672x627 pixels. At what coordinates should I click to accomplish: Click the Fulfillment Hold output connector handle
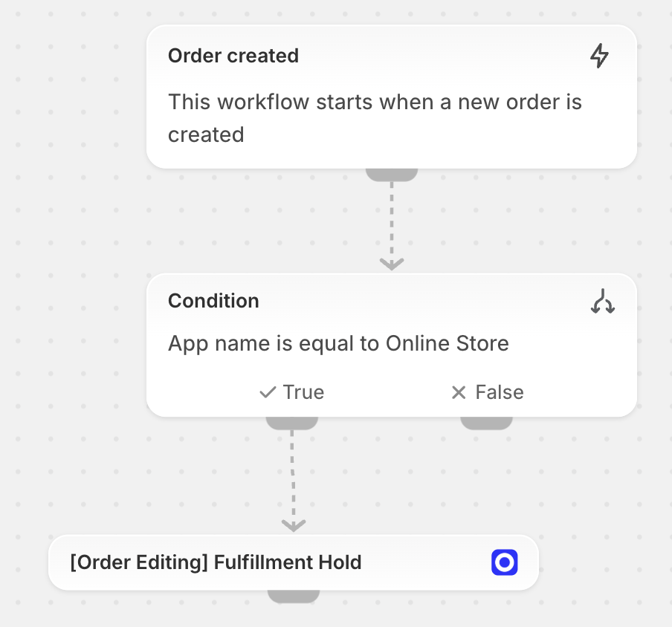click(x=293, y=596)
